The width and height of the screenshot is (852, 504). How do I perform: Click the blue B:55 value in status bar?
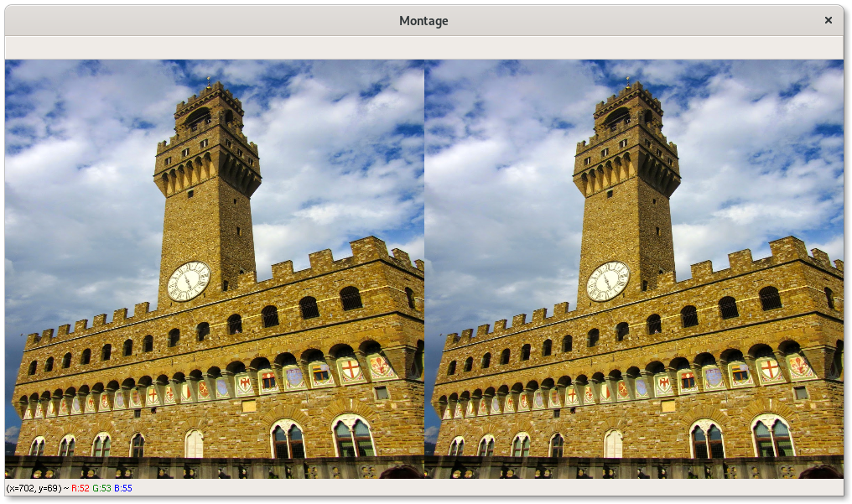tap(122, 487)
